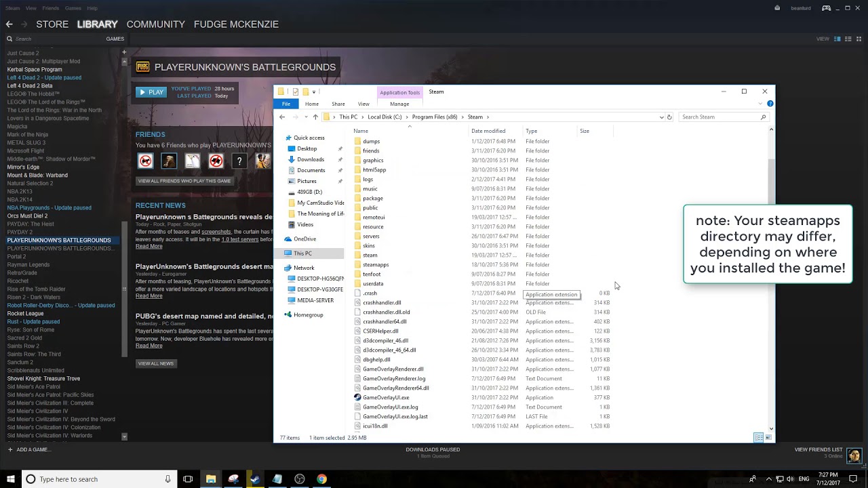This screenshot has height=488, width=868.
Task: Open Explorer help question-mark icon
Action: pos(770,104)
